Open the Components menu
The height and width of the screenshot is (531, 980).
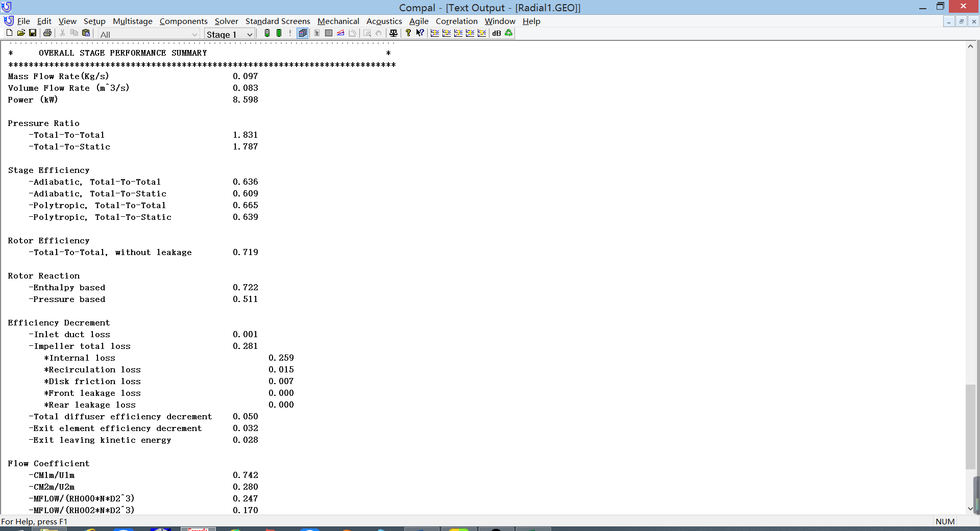(x=184, y=21)
